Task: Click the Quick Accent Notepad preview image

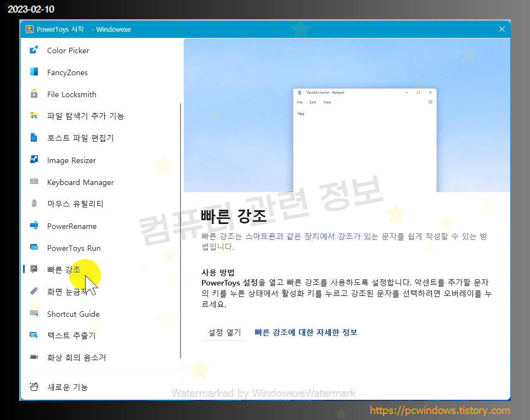Action: [347, 115]
